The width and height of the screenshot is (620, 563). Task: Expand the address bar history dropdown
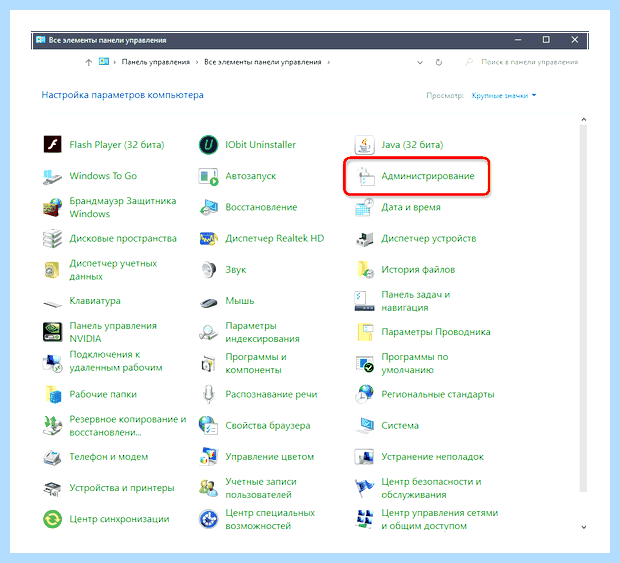[x=420, y=62]
